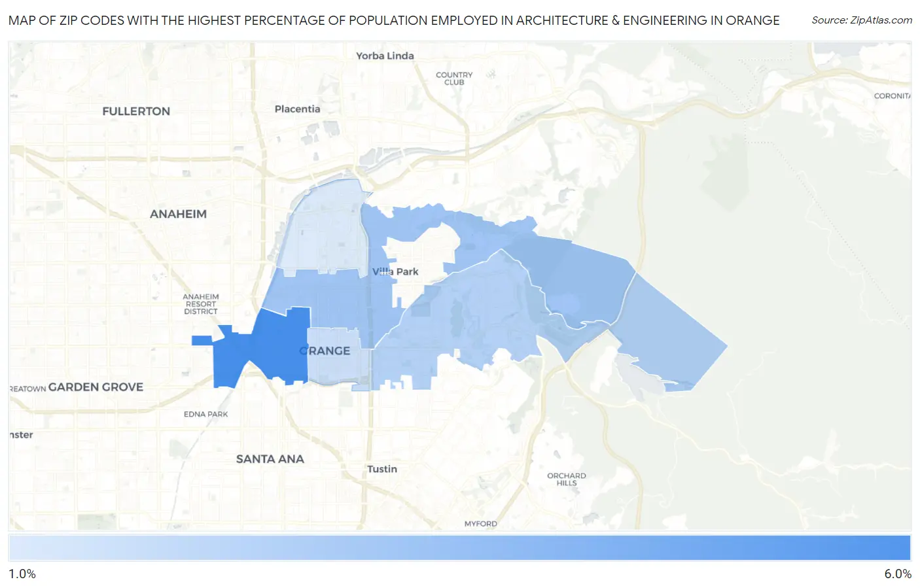Click the Source: ZipAtlas.com text
Screen dimensions: 920x588
coord(862,20)
